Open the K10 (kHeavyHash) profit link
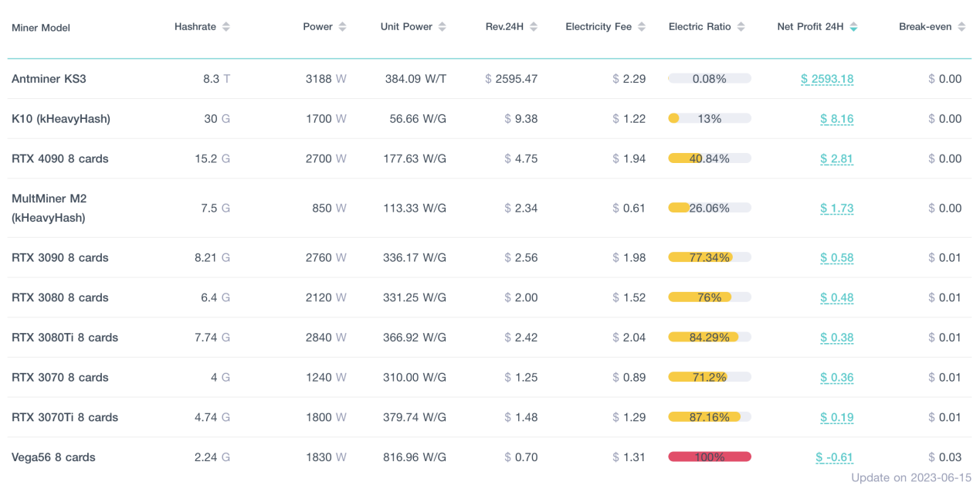980x489 pixels. (x=836, y=118)
